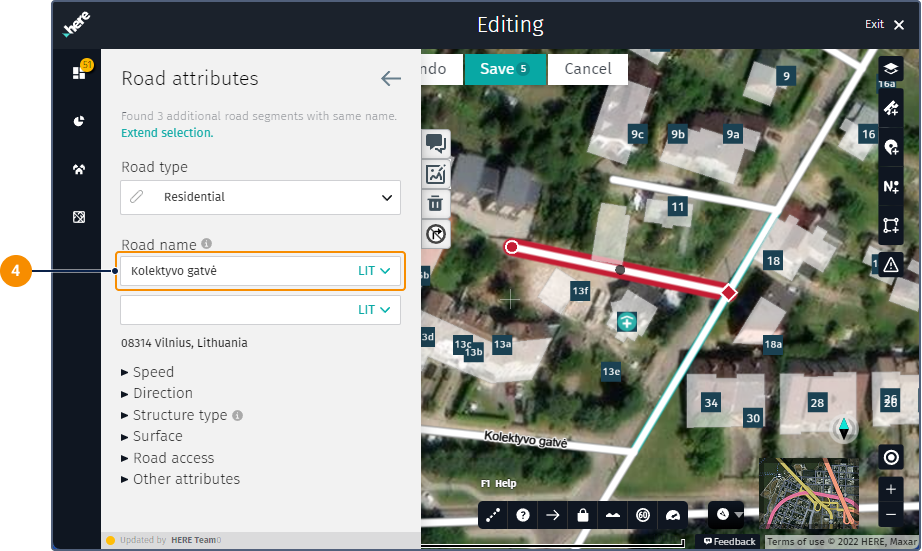The image size is (922, 551).
Task: Open the community icon in left sidebar
Action: coord(79,169)
